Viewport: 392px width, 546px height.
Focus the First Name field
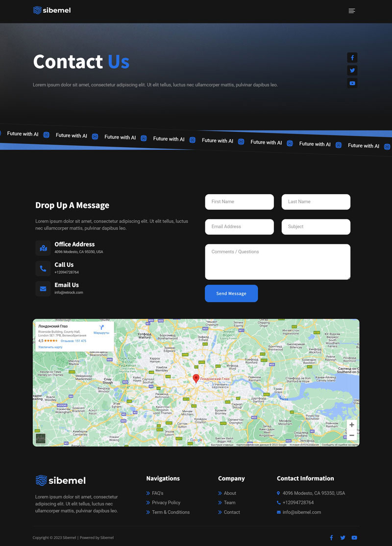coord(239,202)
